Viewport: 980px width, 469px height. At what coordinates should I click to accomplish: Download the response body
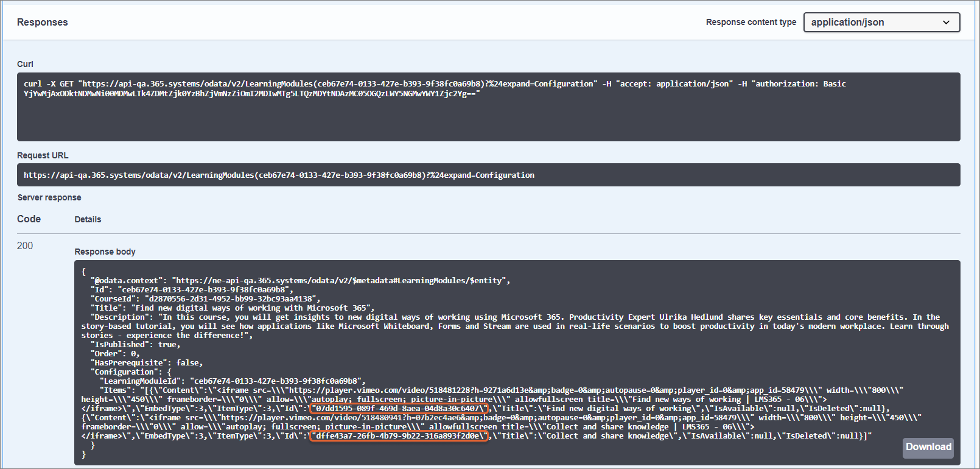coord(928,447)
